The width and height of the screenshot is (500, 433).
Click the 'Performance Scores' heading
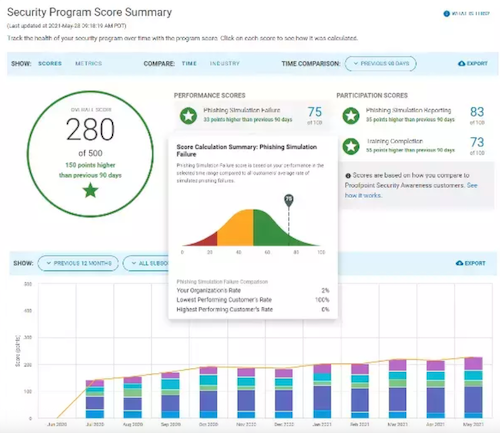point(209,95)
